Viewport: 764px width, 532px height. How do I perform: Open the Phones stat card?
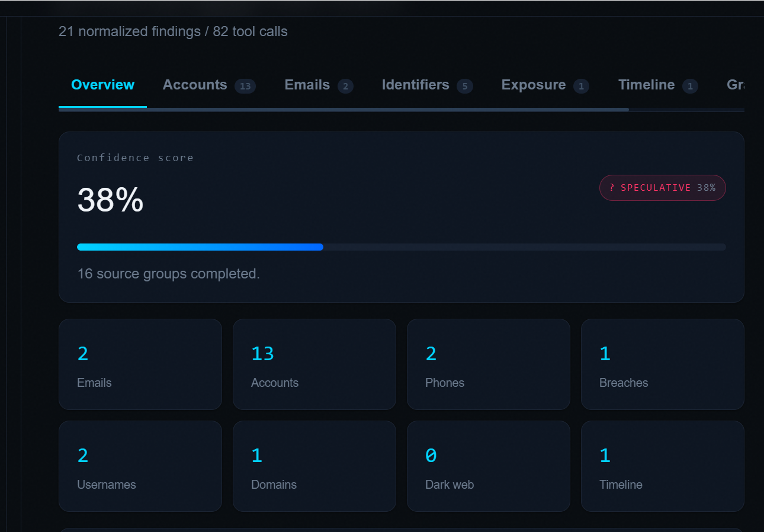(x=489, y=364)
